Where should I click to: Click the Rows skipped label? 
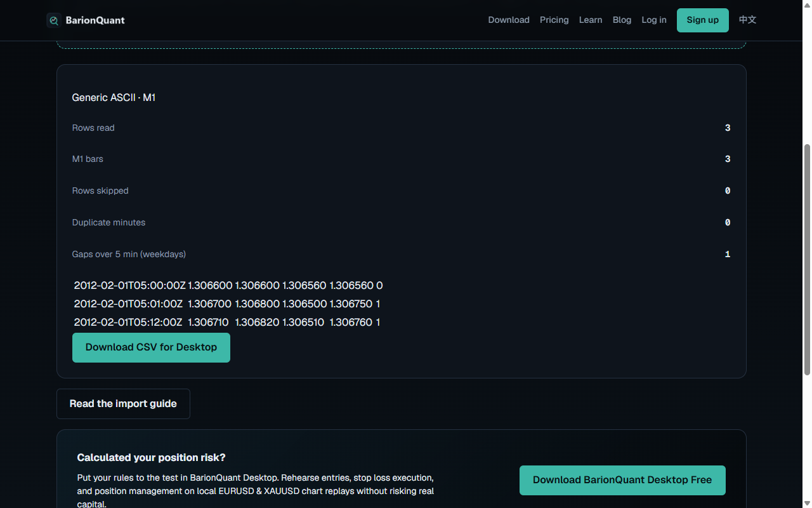click(100, 190)
